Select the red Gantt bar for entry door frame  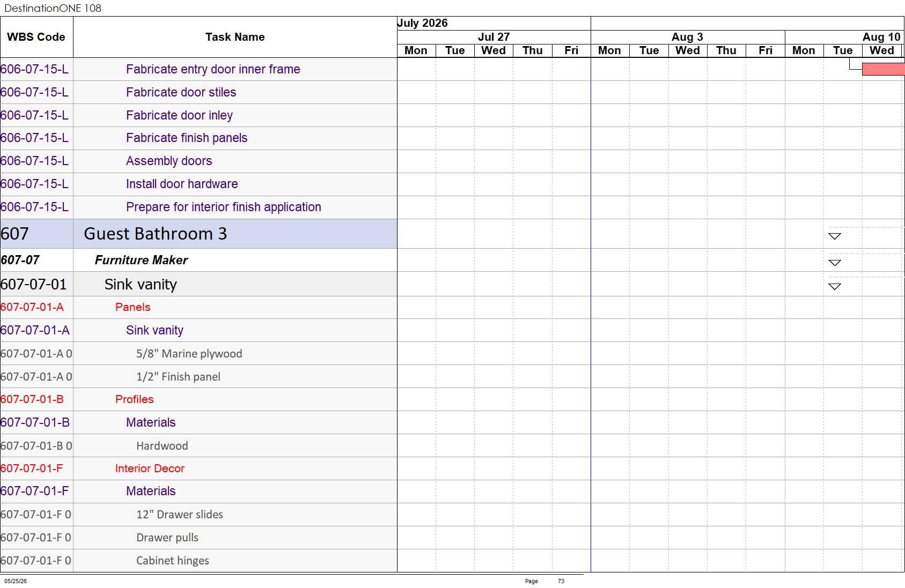point(883,69)
